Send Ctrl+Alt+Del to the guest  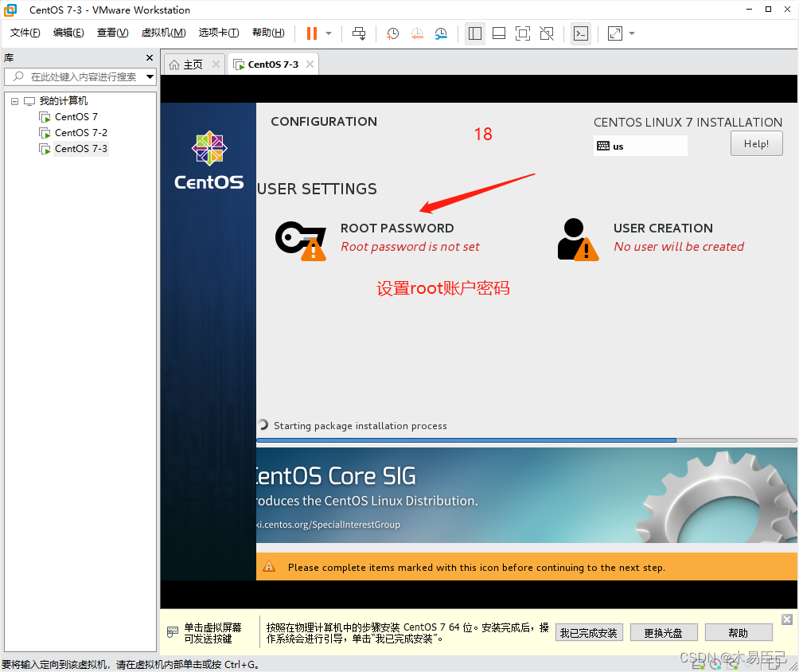[x=359, y=33]
